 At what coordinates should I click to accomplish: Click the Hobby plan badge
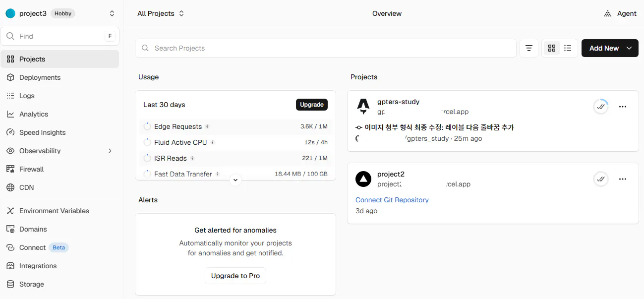[63, 13]
